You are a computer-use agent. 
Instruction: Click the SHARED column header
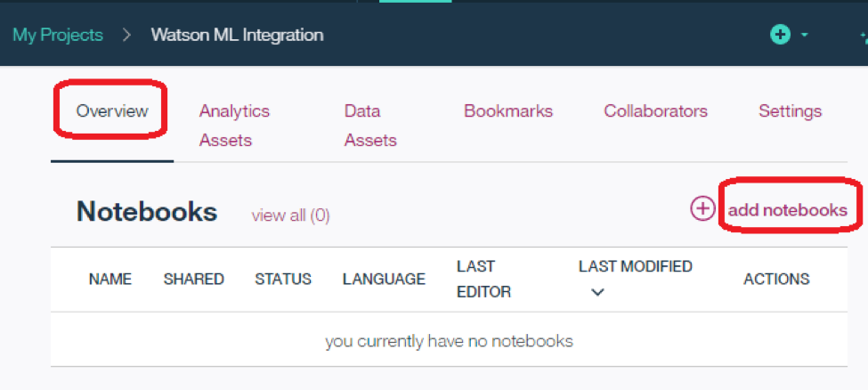coord(194,280)
